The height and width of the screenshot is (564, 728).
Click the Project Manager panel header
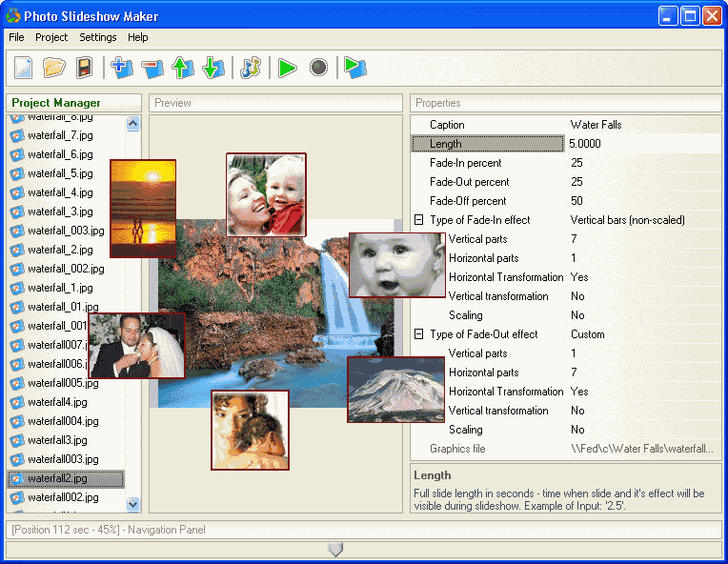pos(73,103)
